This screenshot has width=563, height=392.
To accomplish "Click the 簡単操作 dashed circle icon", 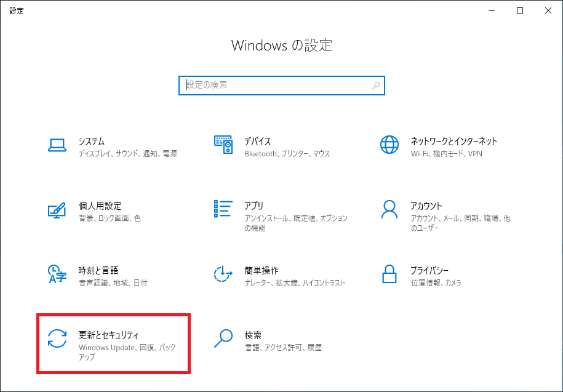I will (223, 274).
